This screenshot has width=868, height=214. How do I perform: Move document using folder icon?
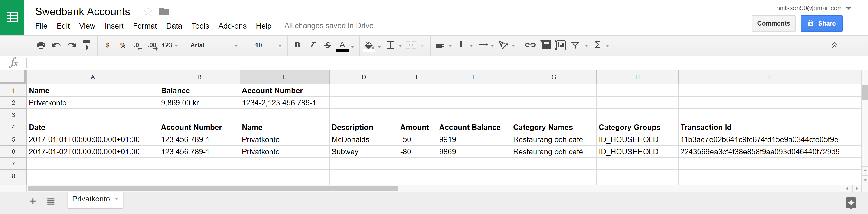click(x=164, y=11)
